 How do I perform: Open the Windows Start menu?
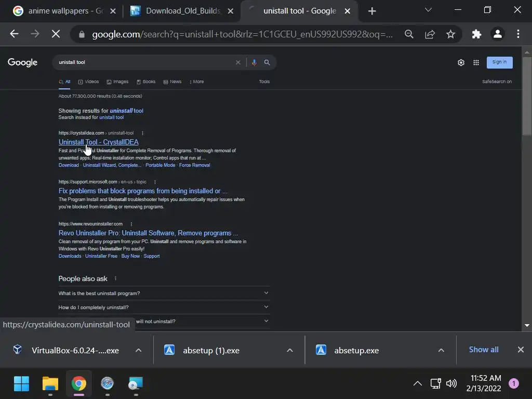(x=21, y=384)
